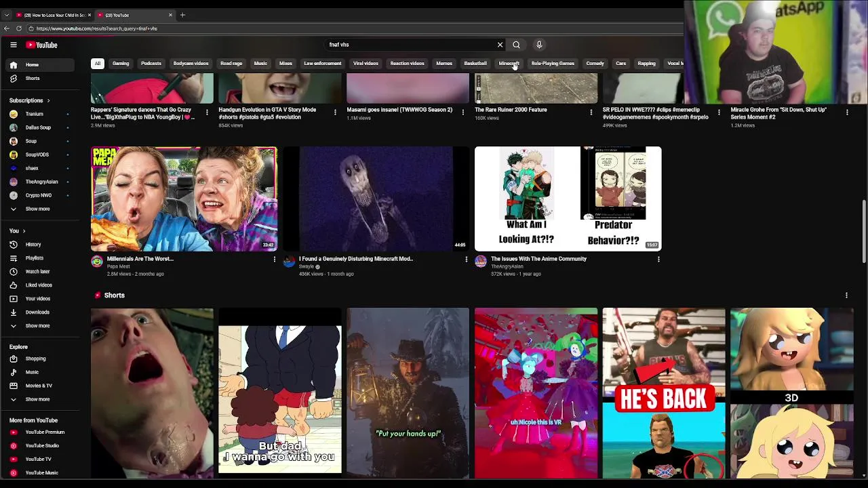868x488 pixels.
Task: Open options for Masami goes insane video
Action: pyautogui.click(x=462, y=112)
